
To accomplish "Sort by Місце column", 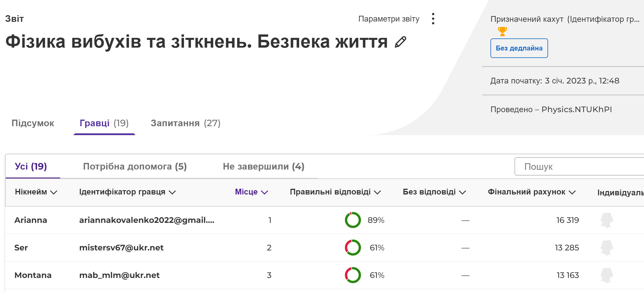I will tap(252, 192).
